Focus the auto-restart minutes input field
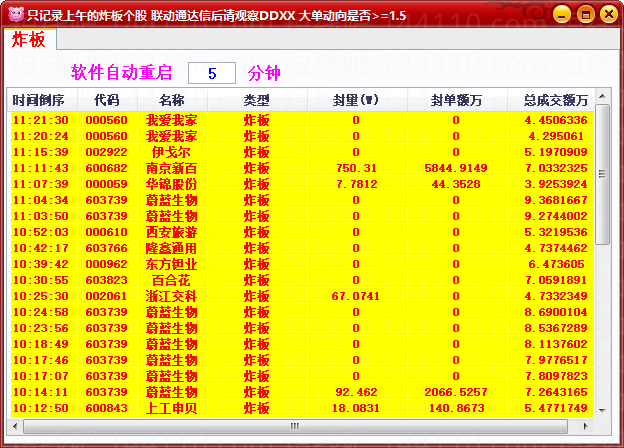Image resolution: width=624 pixels, height=448 pixels. pyautogui.click(x=212, y=73)
